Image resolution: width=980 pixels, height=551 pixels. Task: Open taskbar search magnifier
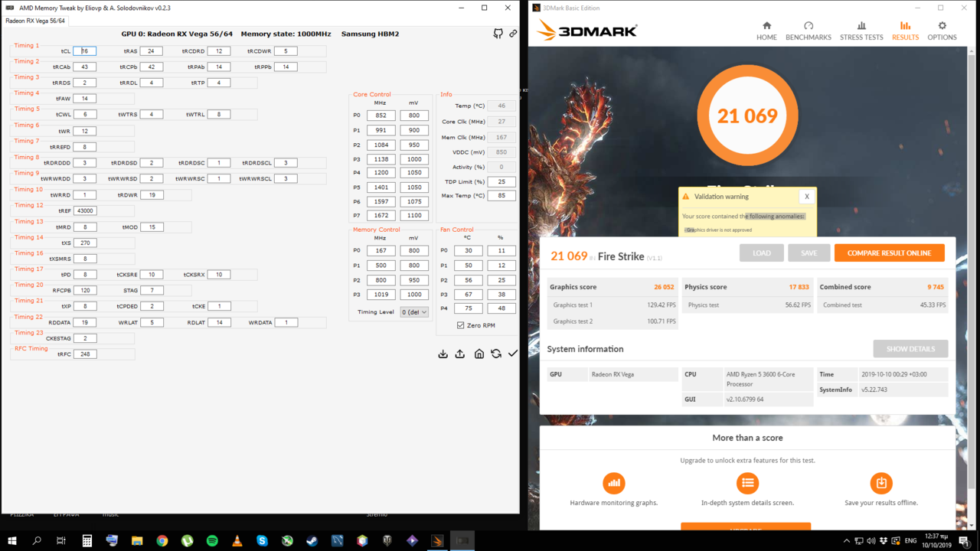(x=37, y=540)
